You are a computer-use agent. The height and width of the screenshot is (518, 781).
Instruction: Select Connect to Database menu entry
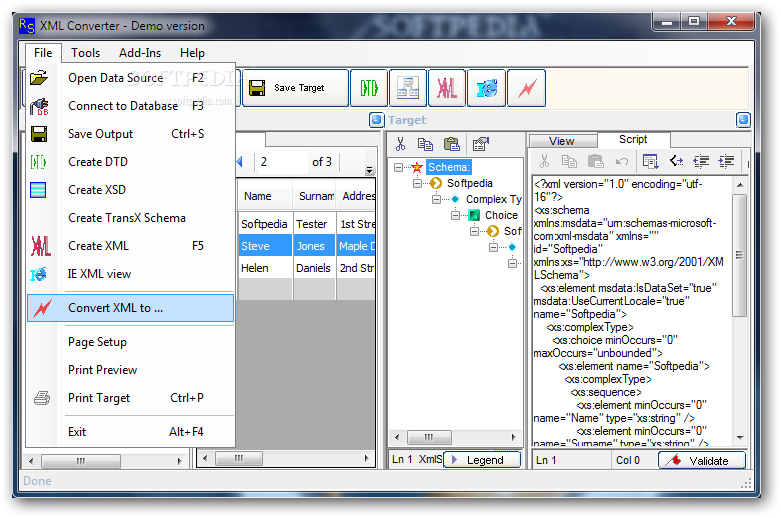tap(130, 106)
